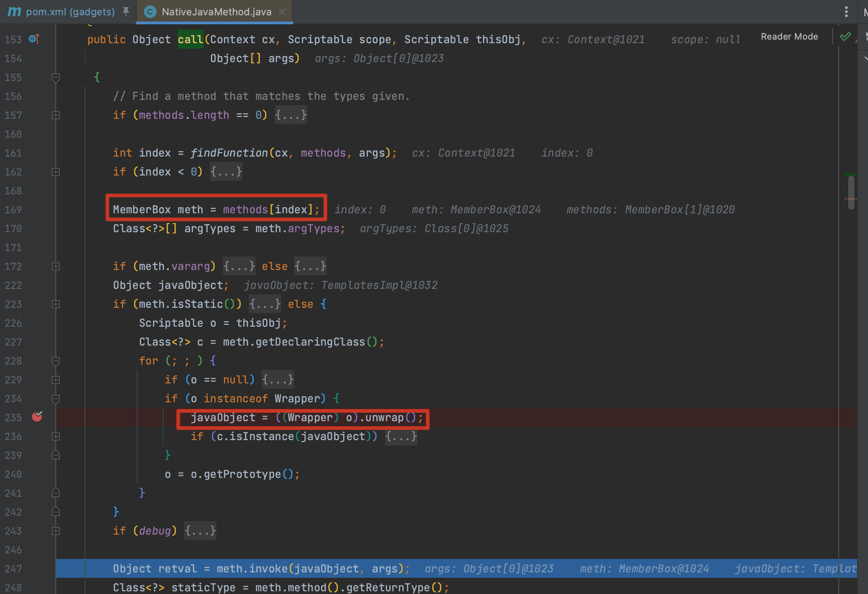This screenshot has width=868, height=594.
Task: Click the class icon on NativeJavaMethod.java tab
Action: [150, 12]
